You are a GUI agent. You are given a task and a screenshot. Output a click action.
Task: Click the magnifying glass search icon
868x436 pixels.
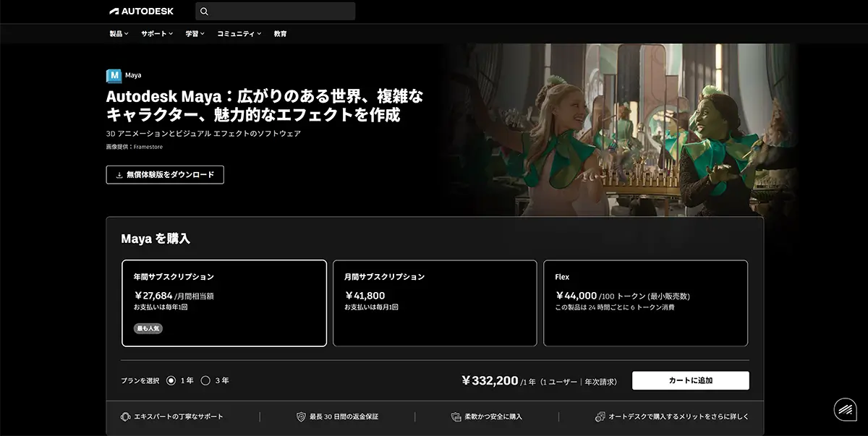coord(204,12)
